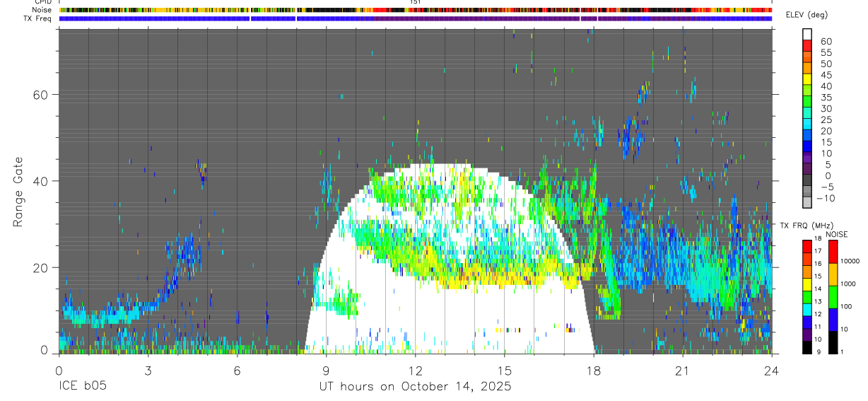Click the '30' value on ELEV legend

pos(825,109)
